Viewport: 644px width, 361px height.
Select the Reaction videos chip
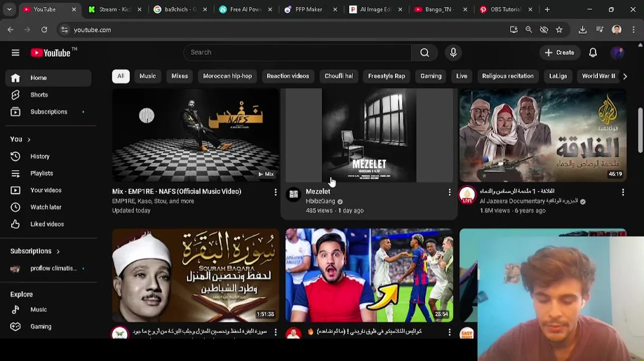tap(288, 76)
